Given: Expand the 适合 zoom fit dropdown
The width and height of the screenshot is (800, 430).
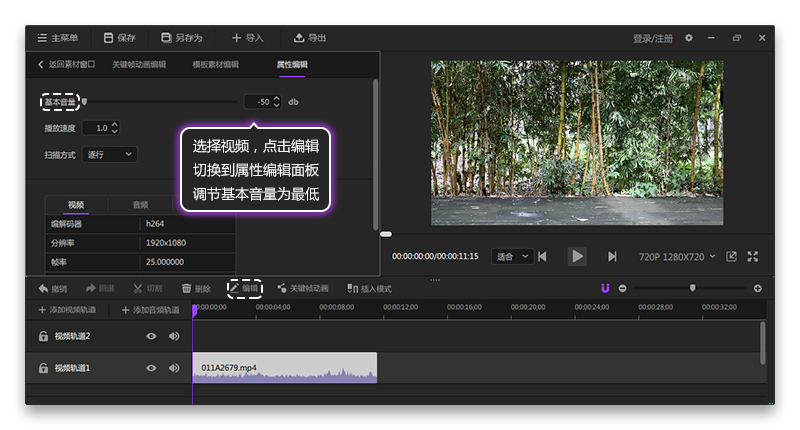Looking at the screenshot, I should (x=511, y=257).
